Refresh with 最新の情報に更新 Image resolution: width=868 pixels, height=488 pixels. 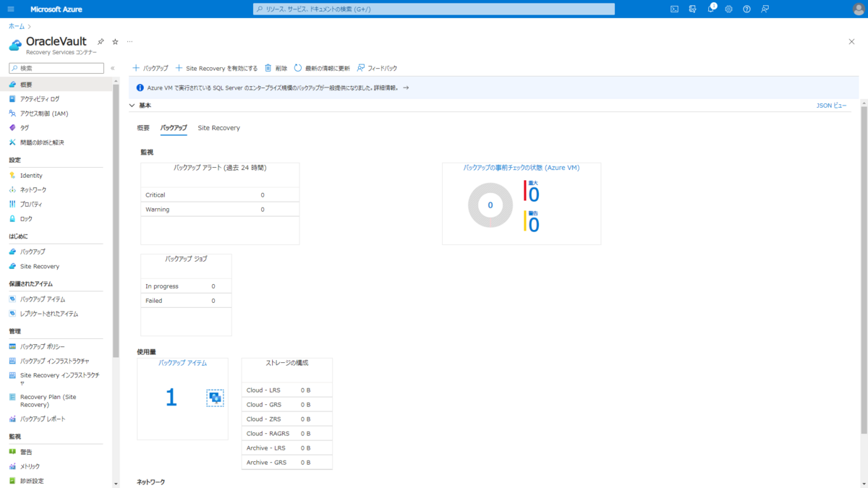(x=322, y=68)
